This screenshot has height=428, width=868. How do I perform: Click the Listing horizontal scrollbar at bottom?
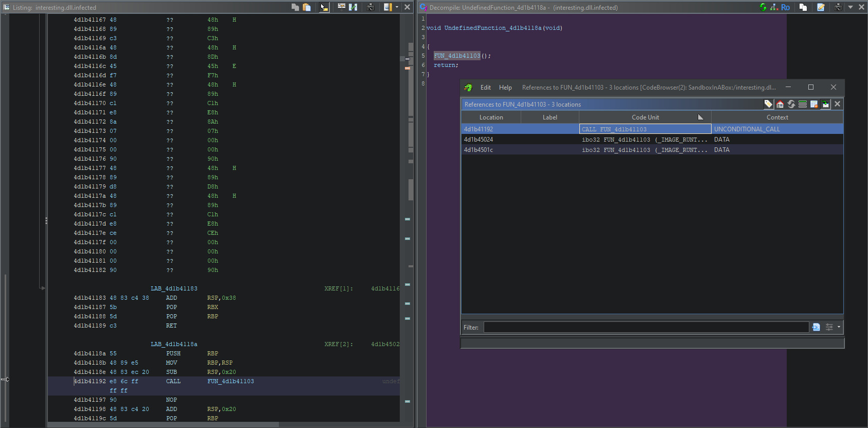click(x=164, y=425)
